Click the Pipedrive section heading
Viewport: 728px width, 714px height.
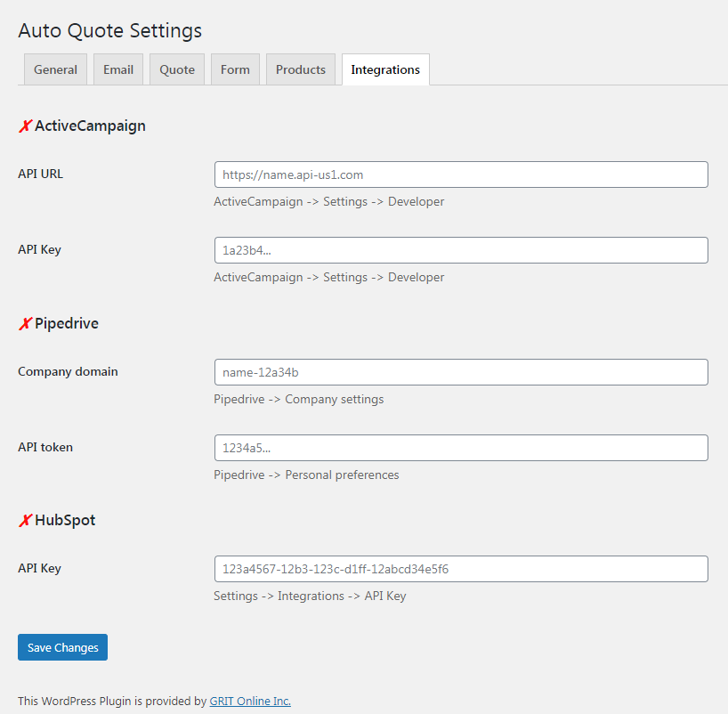pos(67,323)
